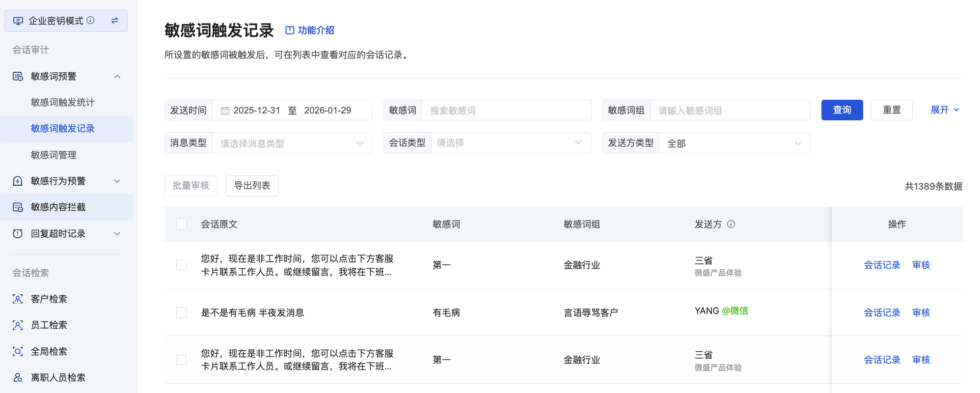Screen dimensions: 980x393
Task: Click the 功能介绍 book icon
Action: [290, 30]
